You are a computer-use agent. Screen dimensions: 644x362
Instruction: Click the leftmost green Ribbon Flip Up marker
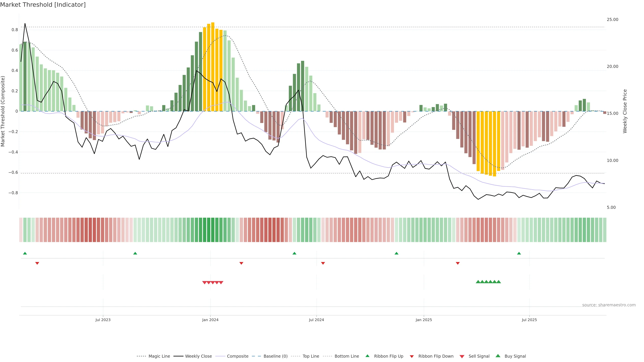pyautogui.click(x=25, y=253)
